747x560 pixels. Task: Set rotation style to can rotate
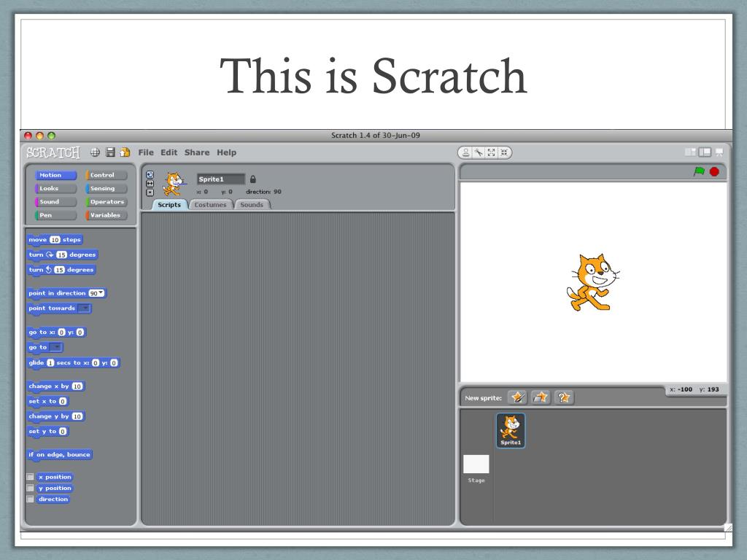[x=150, y=175]
